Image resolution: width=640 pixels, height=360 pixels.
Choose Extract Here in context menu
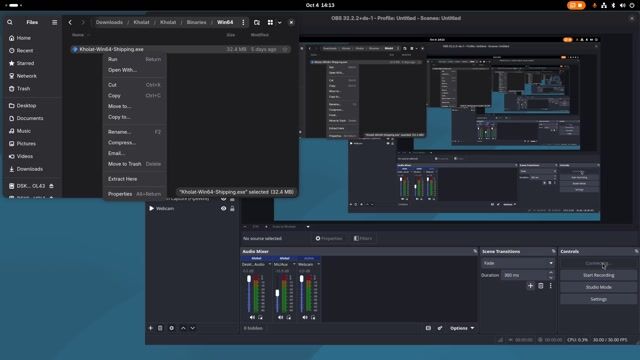click(134, 179)
